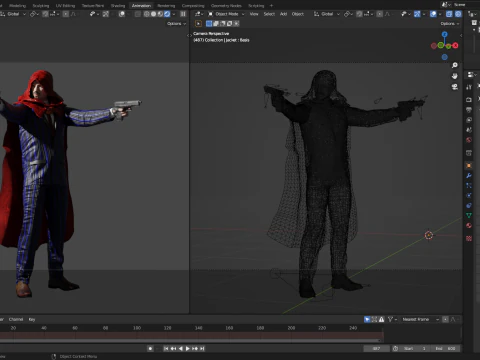Toggle proportional editing in right viewport header
This screenshot has width=480, height=360.
click(380, 14)
